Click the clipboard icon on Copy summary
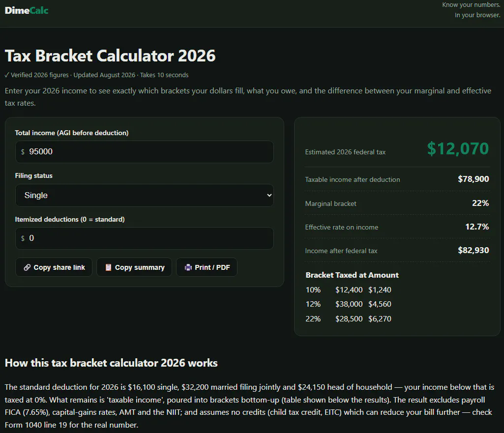This screenshot has height=433, width=504. [108, 267]
